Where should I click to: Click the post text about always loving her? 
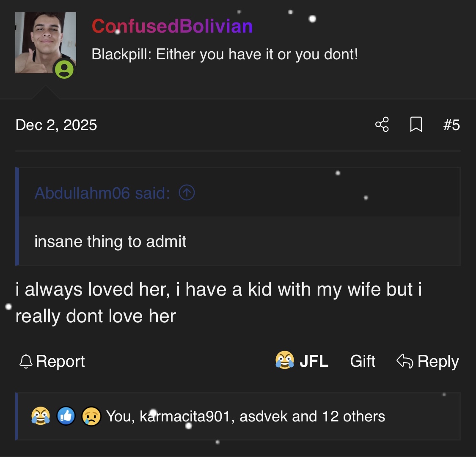click(x=218, y=302)
